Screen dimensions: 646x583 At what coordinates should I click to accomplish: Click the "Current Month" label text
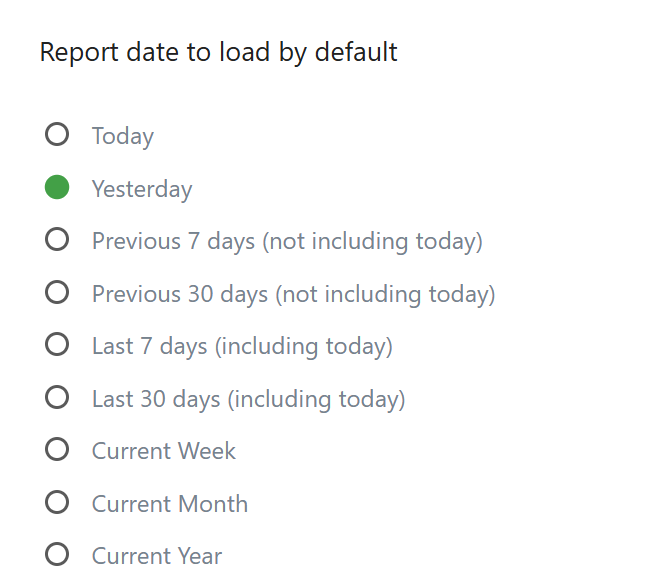tap(170, 504)
